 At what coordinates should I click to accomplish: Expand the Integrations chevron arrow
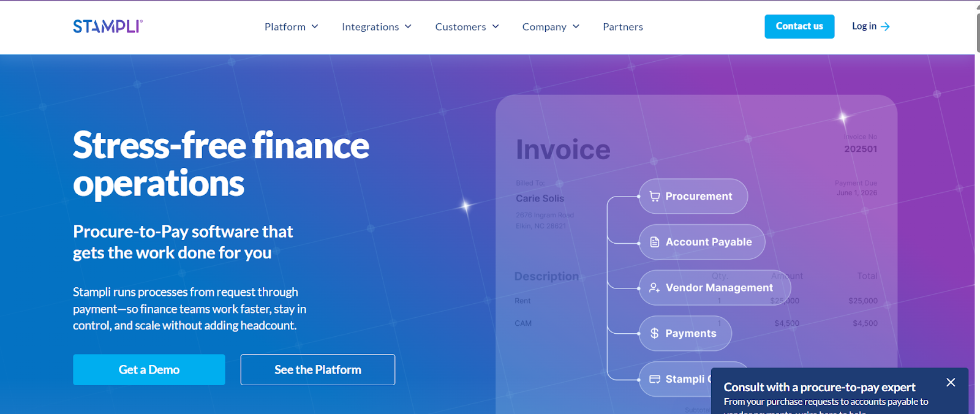click(408, 26)
